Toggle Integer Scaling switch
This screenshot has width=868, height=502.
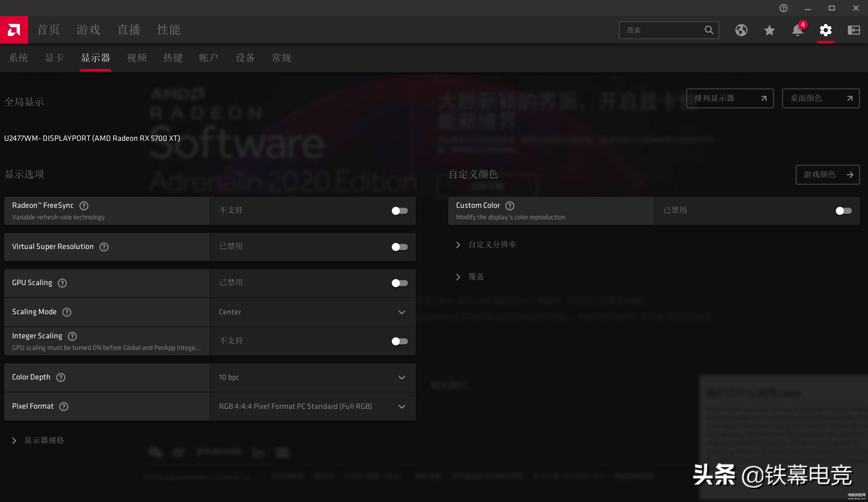coord(400,341)
